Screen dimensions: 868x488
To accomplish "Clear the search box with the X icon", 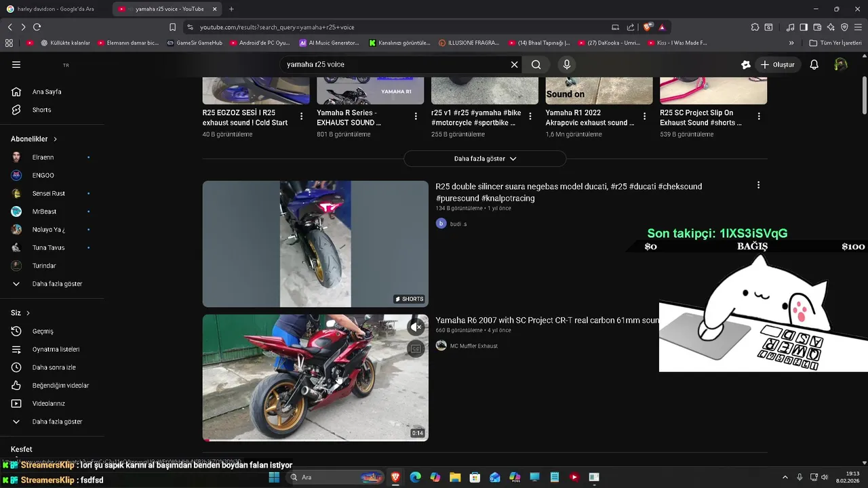I will (514, 64).
